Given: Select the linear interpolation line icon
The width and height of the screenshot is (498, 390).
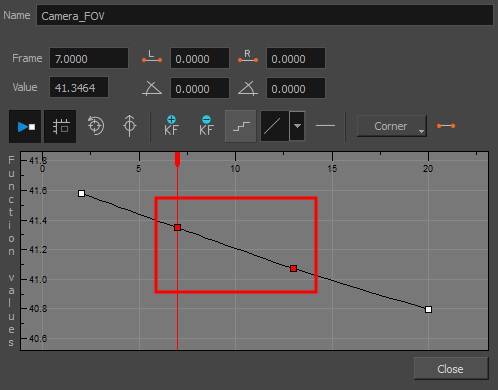Looking at the screenshot, I should pyautogui.click(x=274, y=126).
